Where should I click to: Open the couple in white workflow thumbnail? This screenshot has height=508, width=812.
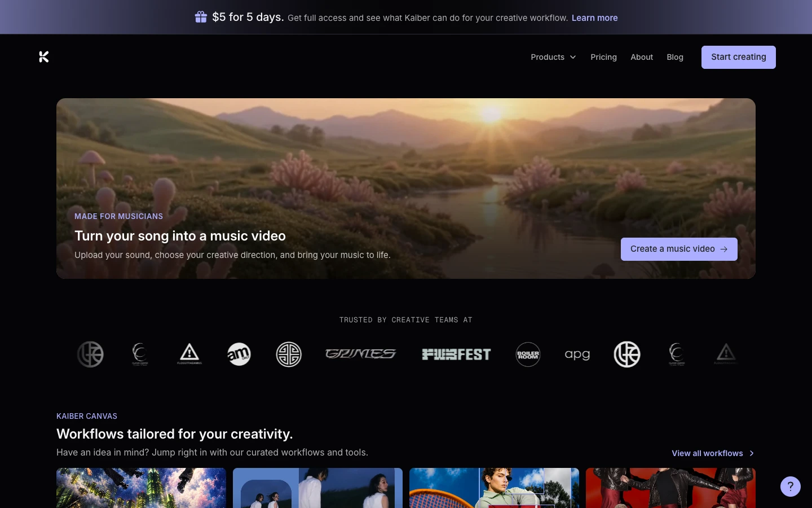coord(317,488)
